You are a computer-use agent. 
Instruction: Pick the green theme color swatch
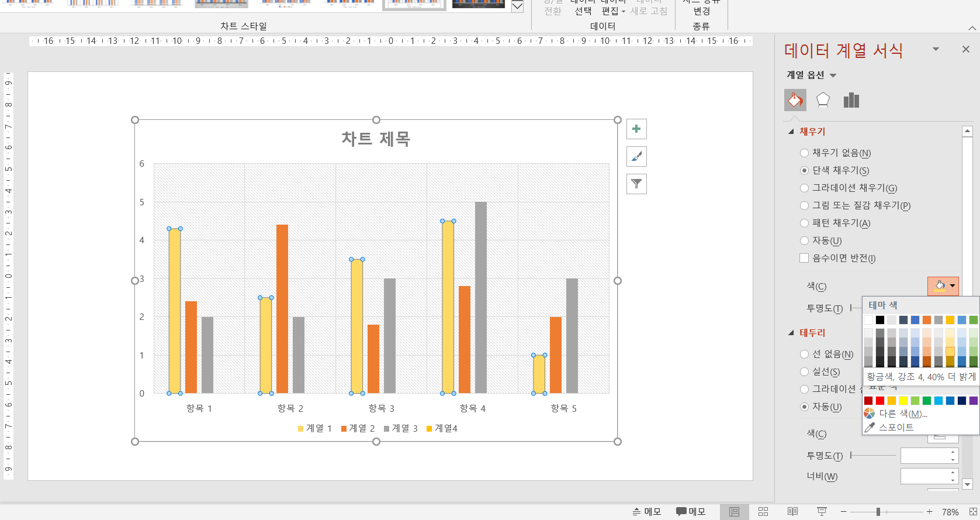pyautogui.click(x=974, y=320)
